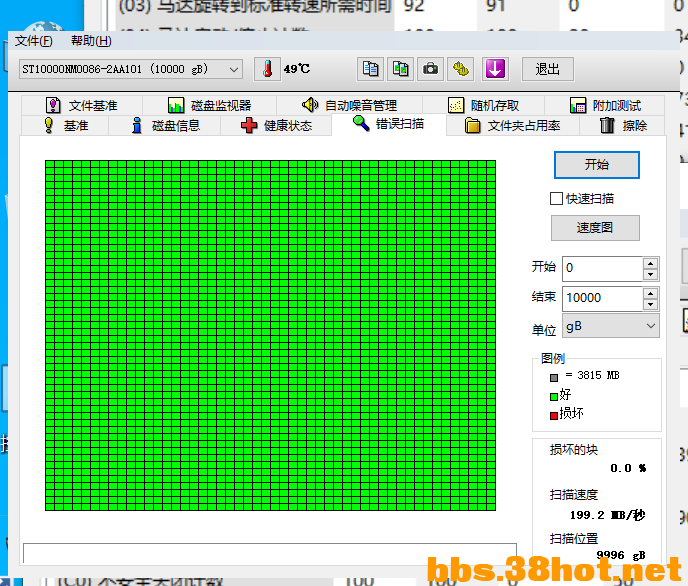688x586 pixels.
Task: Increase the 开始 value with up arrow
Action: tap(650, 263)
